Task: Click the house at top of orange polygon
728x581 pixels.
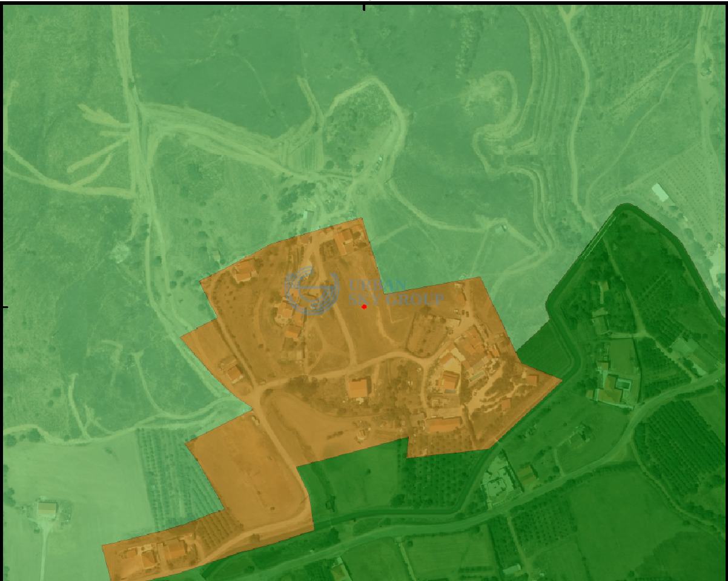Action: [344, 240]
